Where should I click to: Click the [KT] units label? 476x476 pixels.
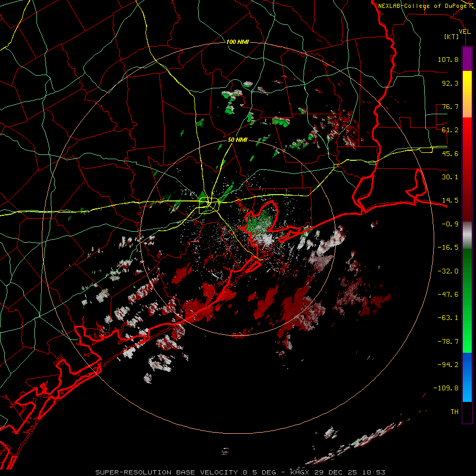(x=451, y=36)
